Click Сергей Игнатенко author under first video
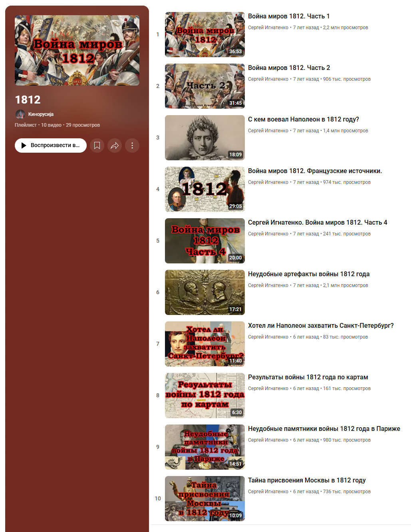The width and height of the screenshot is (411, 532). click(x=268, y=28)
